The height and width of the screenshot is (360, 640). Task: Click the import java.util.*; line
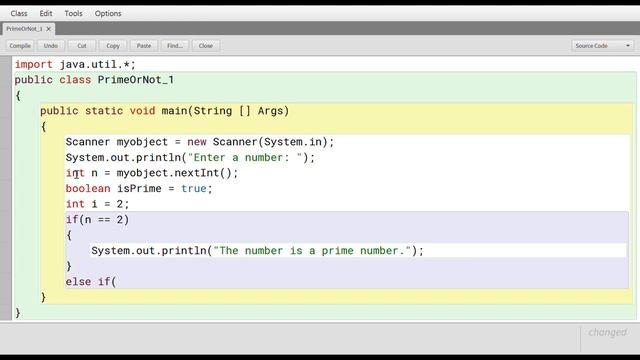pos(75,64)
